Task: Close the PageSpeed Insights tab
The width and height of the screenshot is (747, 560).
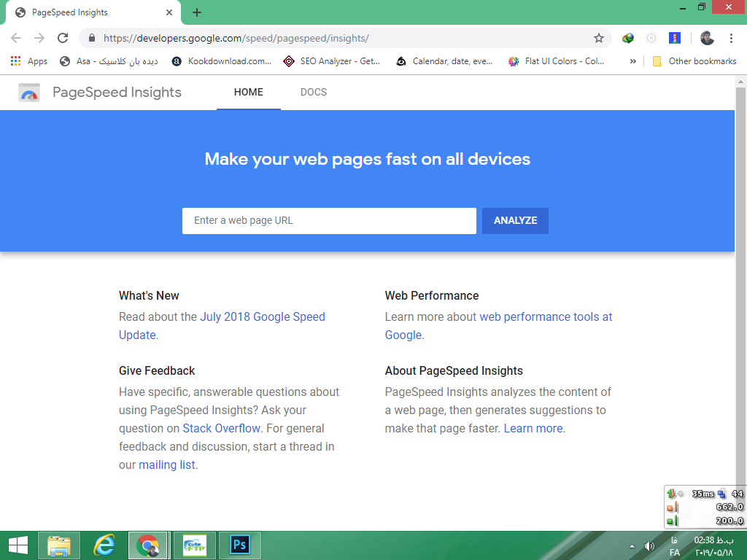Action: (x=169, y=12)
